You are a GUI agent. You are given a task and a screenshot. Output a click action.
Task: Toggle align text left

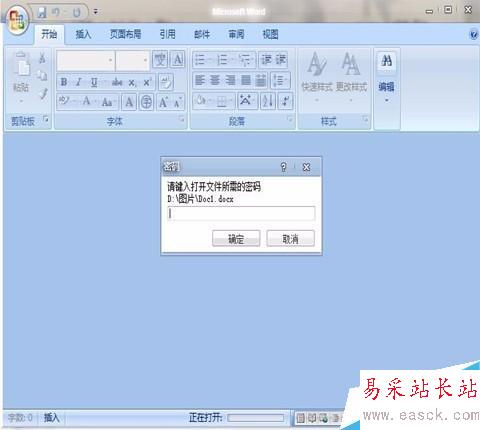[200, 80]
